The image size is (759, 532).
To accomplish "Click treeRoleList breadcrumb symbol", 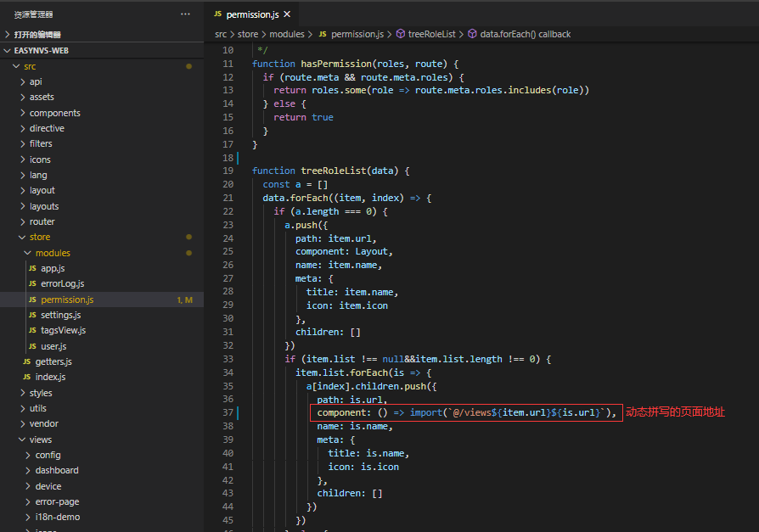I will pyautogui.click(x=432, y=34).
